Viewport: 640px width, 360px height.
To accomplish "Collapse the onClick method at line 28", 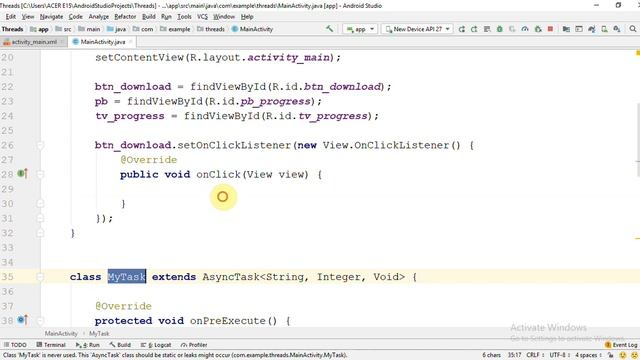I will (40, 174).
